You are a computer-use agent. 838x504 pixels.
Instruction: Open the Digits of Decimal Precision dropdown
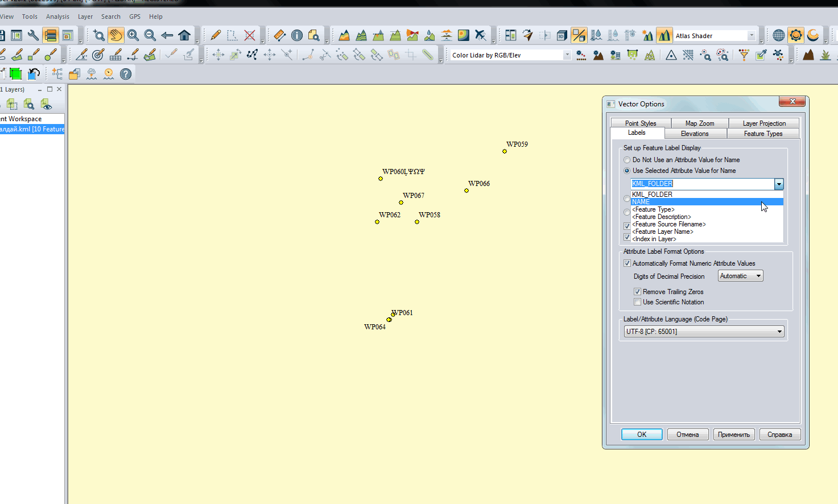[x=740, y=276]
